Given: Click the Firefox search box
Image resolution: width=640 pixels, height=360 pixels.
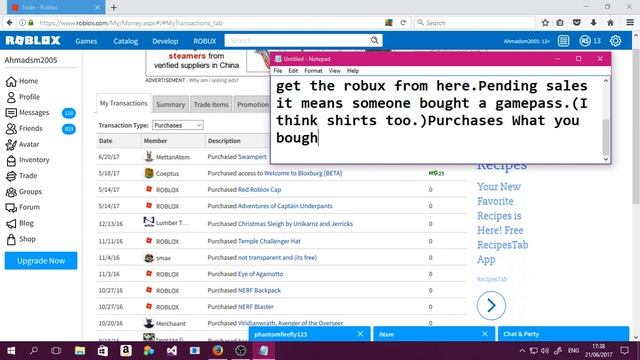Looking at the screenshot, I should tap(475, 23).
